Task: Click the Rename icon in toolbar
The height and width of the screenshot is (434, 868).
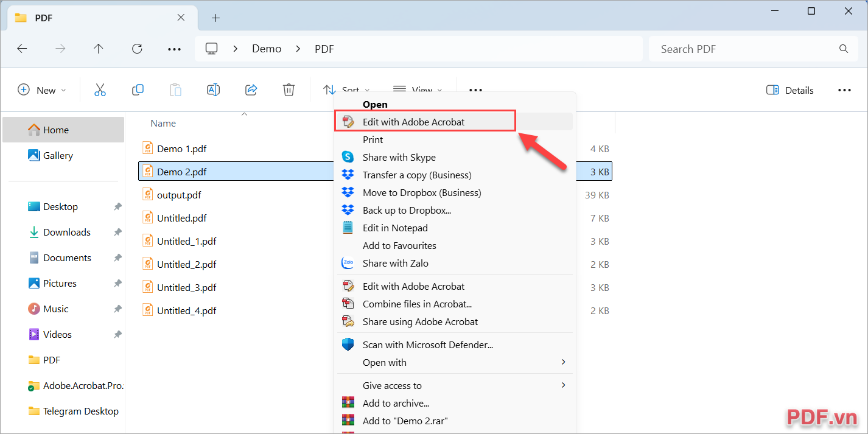Action: [213, 90]
